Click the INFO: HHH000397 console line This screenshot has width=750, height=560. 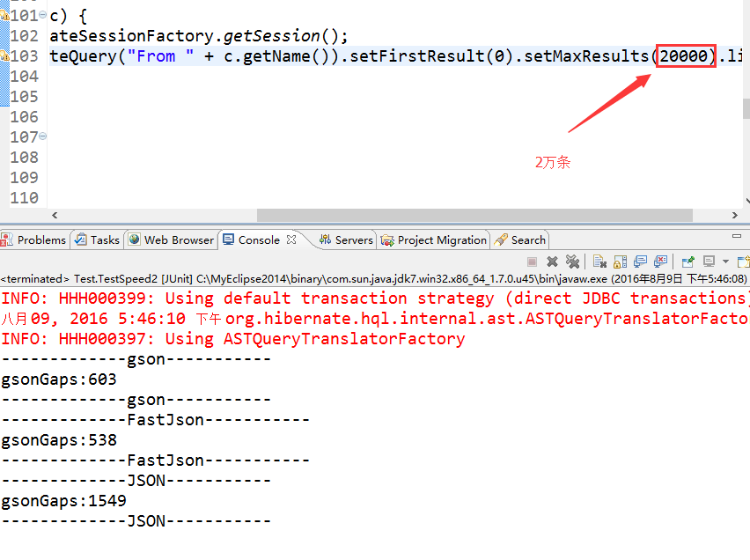(233, 339)
